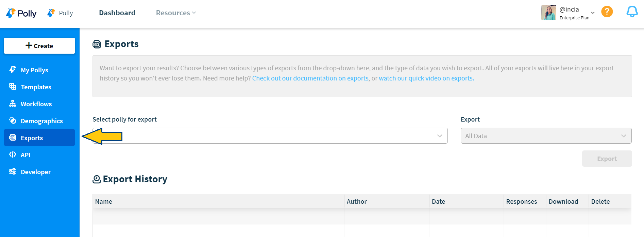Click the My Pollys parrot icon in sidebar
Screen dimensions: 644x237
(x=13, y=70)
